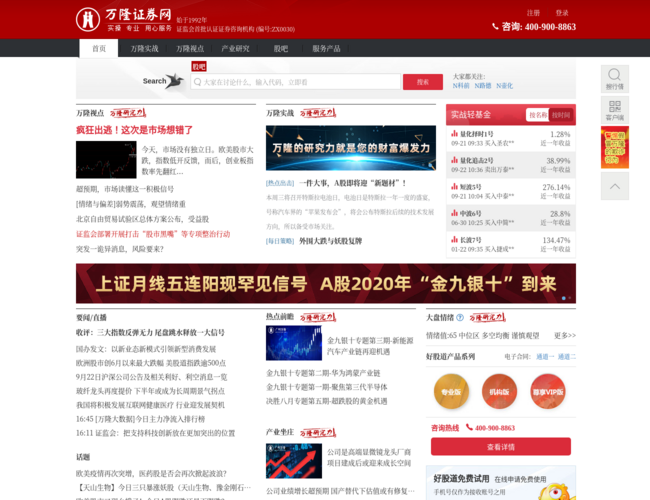Click the 股吧 red tag above search box
The image size is (650, 500).
tap(199, 67)
